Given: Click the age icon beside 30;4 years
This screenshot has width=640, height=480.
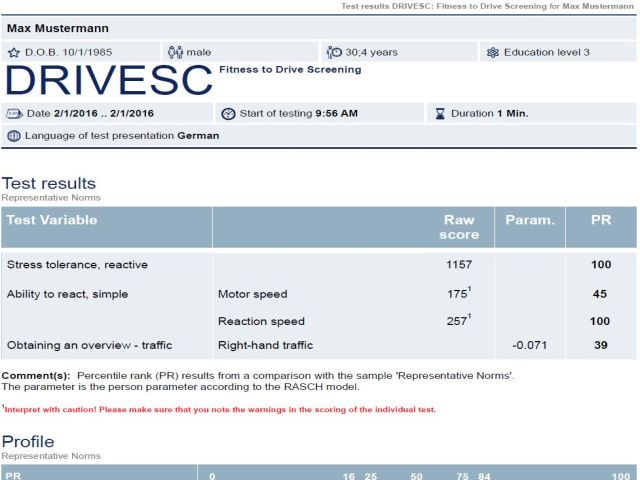Looking at the screenshot, I should tap(334, 52).
